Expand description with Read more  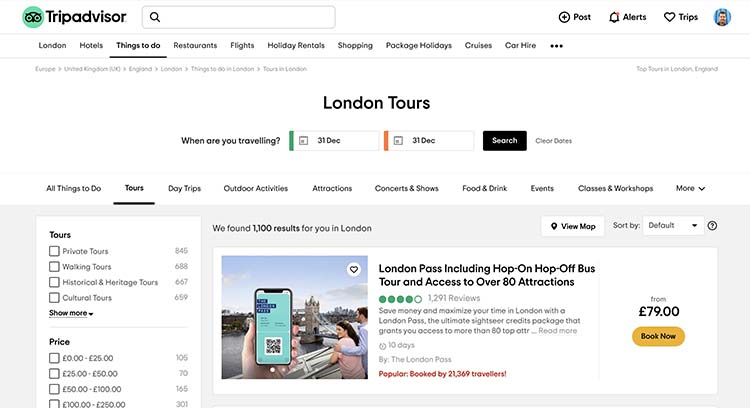[557, 331]
